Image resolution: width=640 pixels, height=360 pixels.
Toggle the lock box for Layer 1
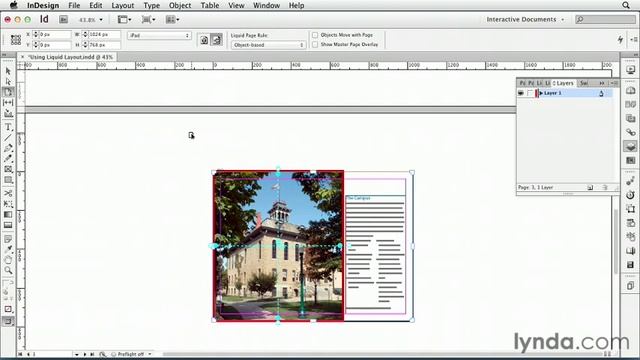530,93
